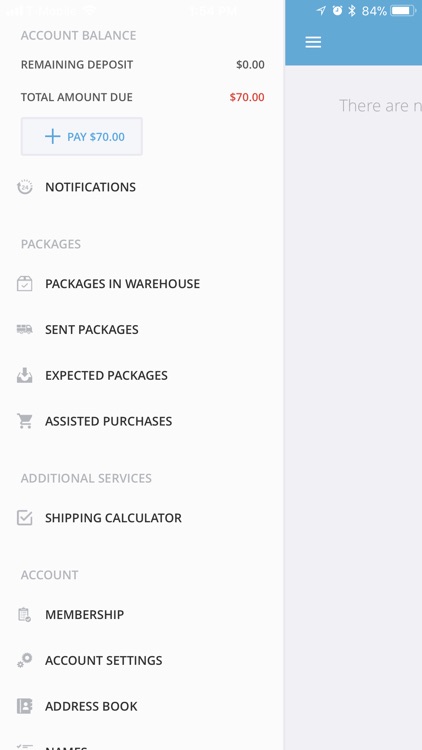The width and height of the screenshot is (422, 750).
Task: Click the Shipping Calculator checkbox icon
Action: coord(24,518)
